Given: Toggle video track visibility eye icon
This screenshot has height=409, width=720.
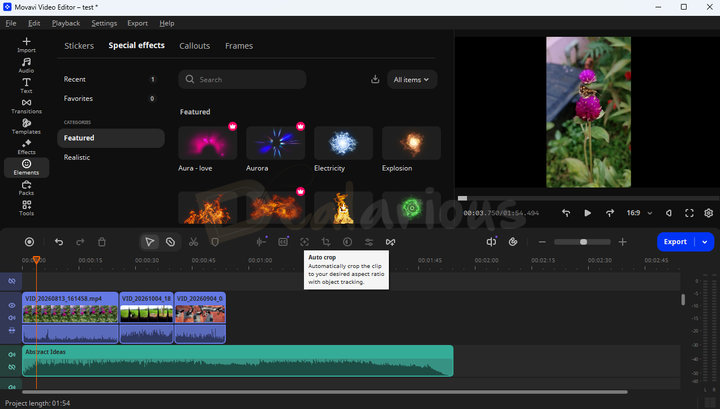Looking at the screenshot, I should pos(11,305).
